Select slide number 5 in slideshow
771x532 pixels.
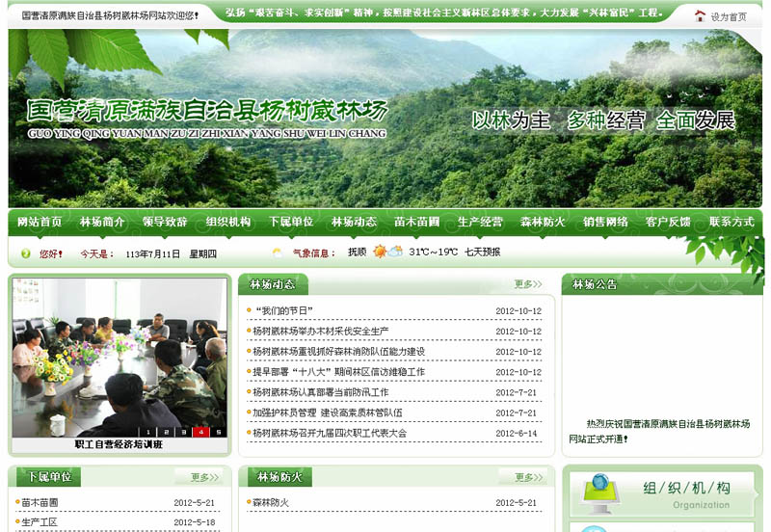218,432
